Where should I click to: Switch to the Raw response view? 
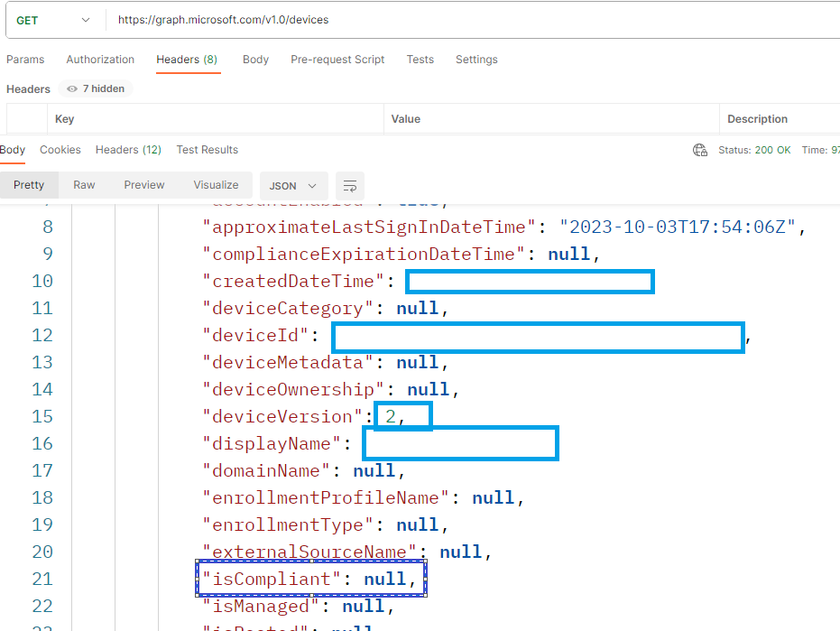pyautogui.click(x=84, y=185)
